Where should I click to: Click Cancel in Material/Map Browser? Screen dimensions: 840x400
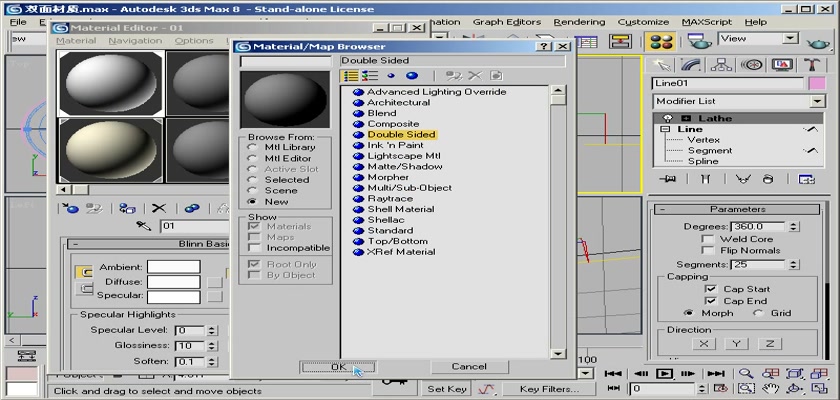click(469, 367)
